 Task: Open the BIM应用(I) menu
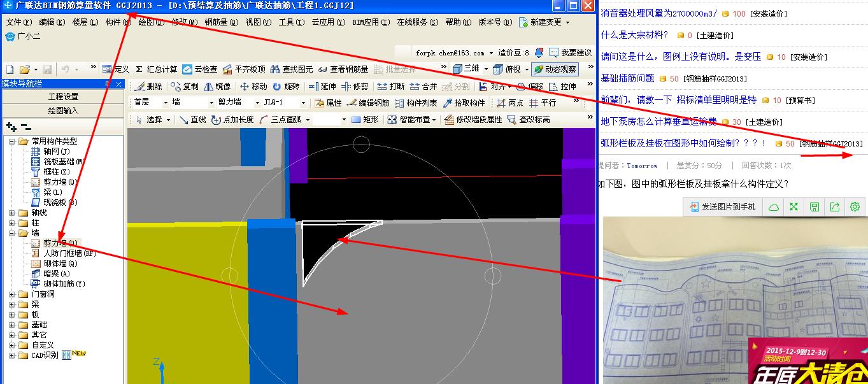pyautogui.click(x=371, y=22)
